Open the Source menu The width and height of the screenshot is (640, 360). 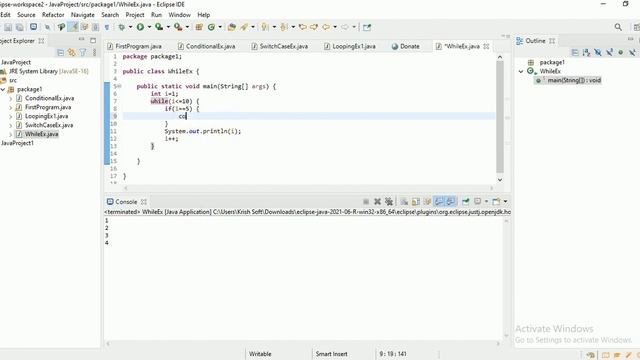(26, 15)
